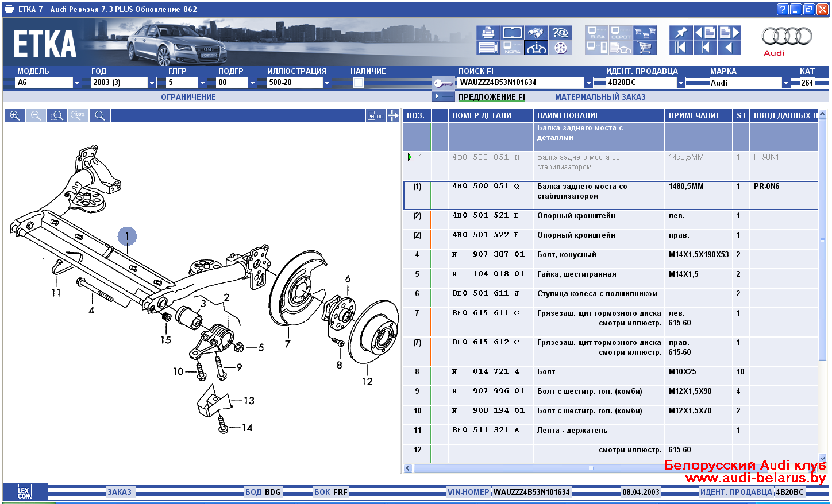Viewport: 832px width, 504px height.
Task: Open the vehicle information icon
Action: coord(536,48)
